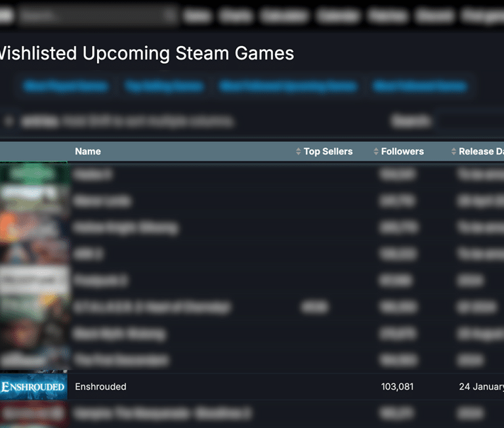
Task: Click the search box in top navigation bar
Action: pos(98,16)
